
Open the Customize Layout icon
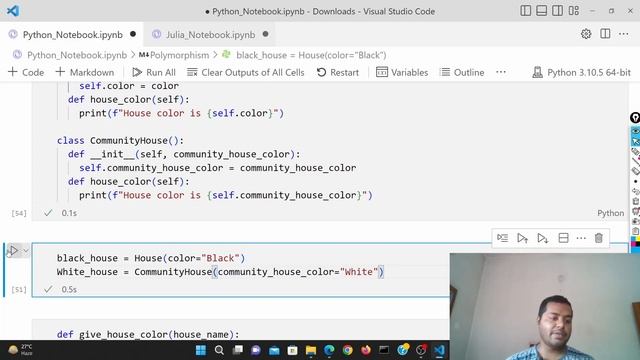pos(574,11)
